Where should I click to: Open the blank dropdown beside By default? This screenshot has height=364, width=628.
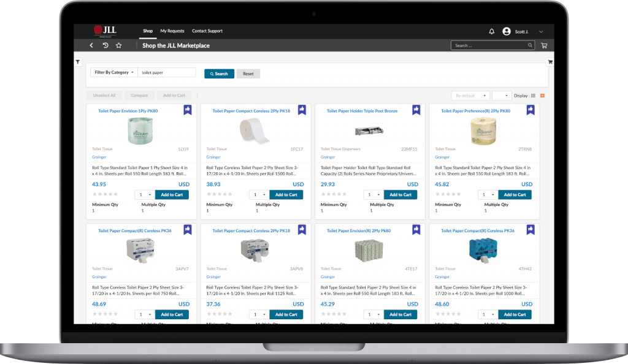click(x=502, y=96)
